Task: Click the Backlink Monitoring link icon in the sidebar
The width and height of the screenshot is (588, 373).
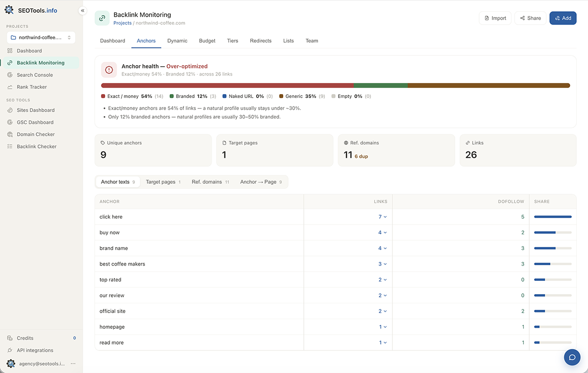Action: point(10,63)
